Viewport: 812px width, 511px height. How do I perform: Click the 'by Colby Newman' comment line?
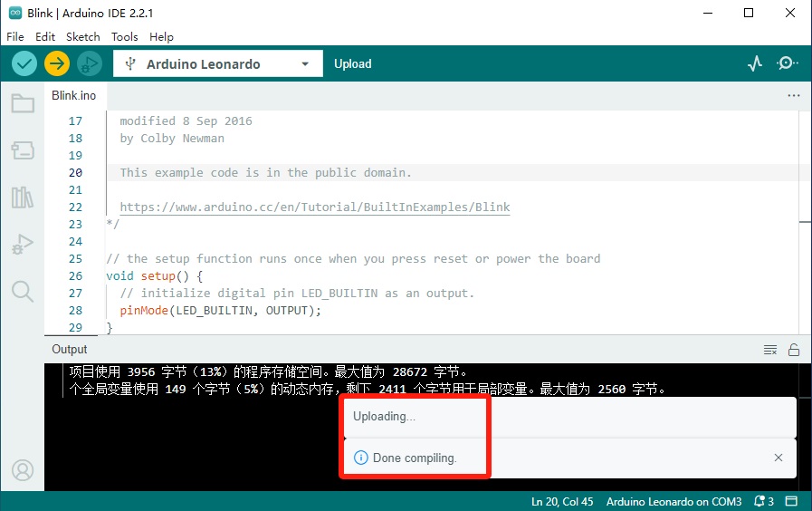pos(172,139)
